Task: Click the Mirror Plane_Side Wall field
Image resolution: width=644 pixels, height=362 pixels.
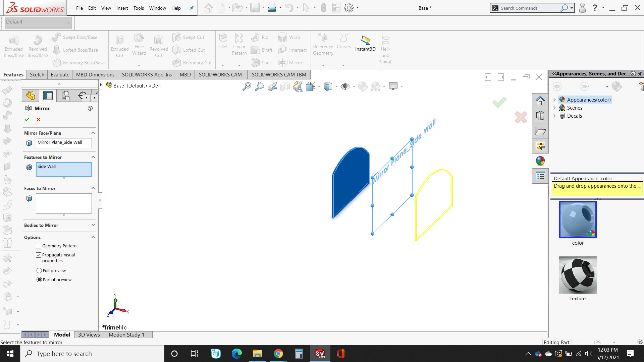Action: point(64,143)
